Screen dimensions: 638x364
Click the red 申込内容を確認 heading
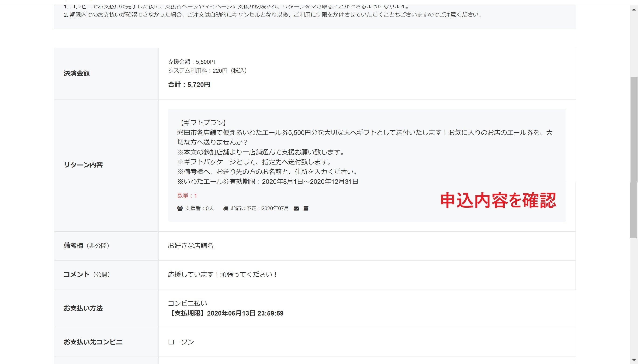(498, 200)
